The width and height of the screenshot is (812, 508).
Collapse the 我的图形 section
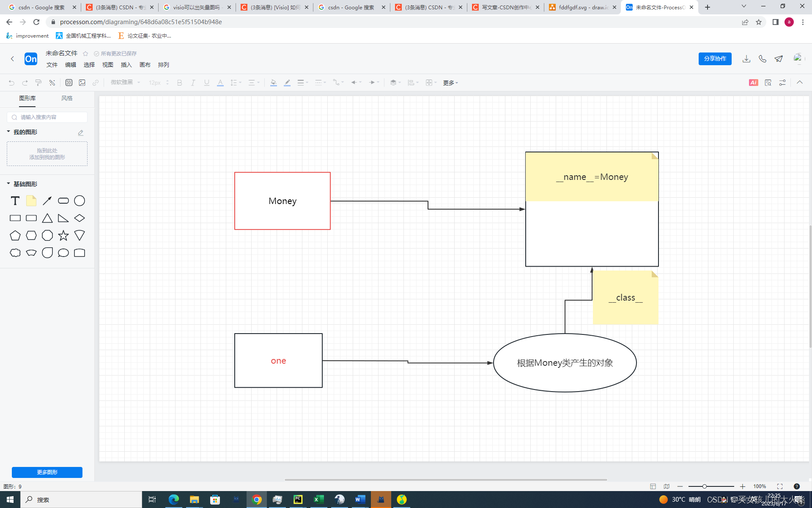pos(8,132)
